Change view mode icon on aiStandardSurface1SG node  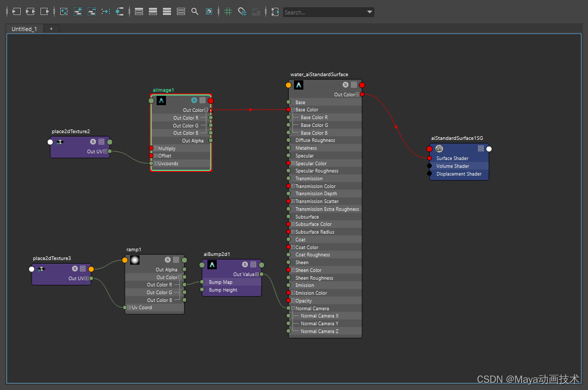click(481, 149)
